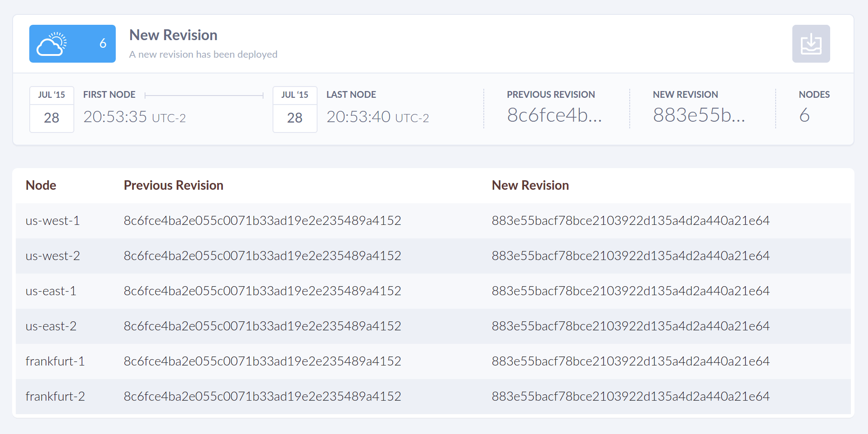Click new revision hash in us-west-2 row
This screenshot has width=868, height=434.
coord(631,256)
